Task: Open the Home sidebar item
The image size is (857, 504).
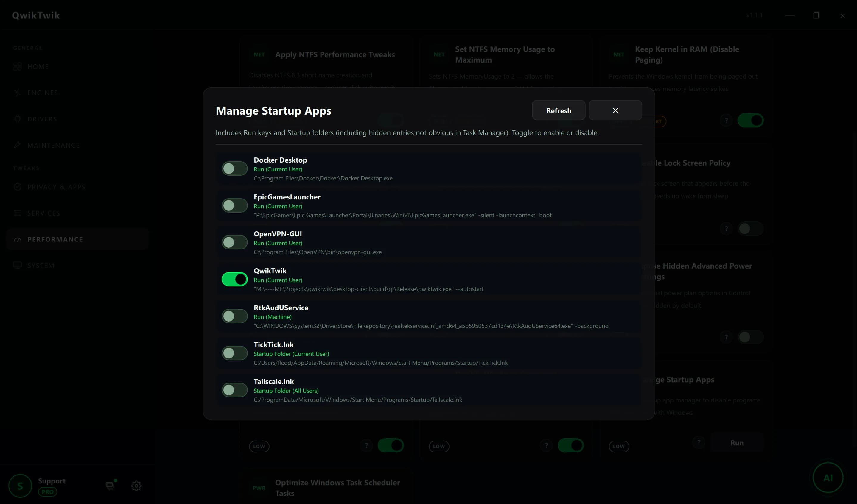Action: pos(77,67)
